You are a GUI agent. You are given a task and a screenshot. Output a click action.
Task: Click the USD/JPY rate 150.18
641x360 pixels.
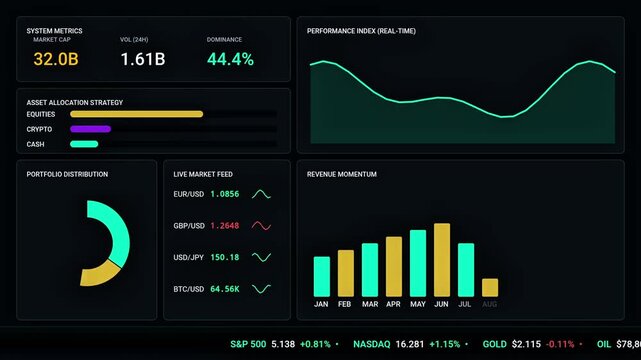(225, 257)
